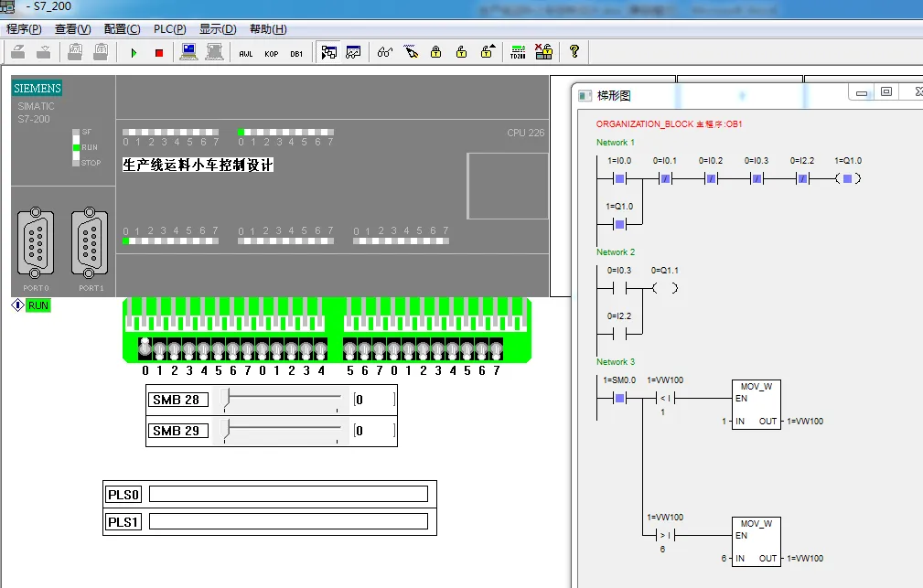Open the TD200 display icon
The width and height of the screenshot is (923, 588).
click(519, 52)
